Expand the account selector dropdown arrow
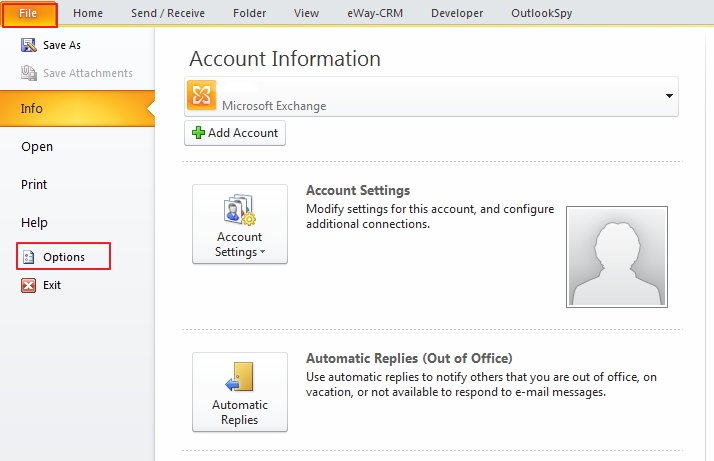The image size is (714, 461). point(669,96)
